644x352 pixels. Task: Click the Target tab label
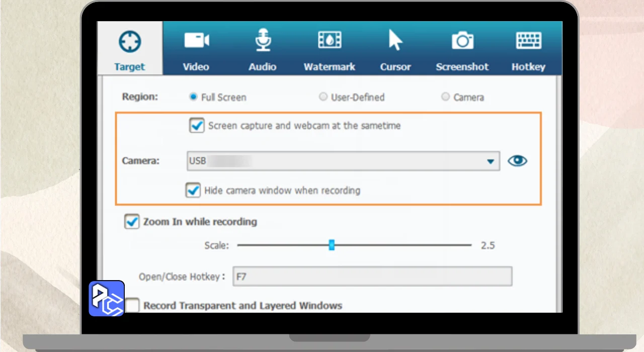(129, 67)
